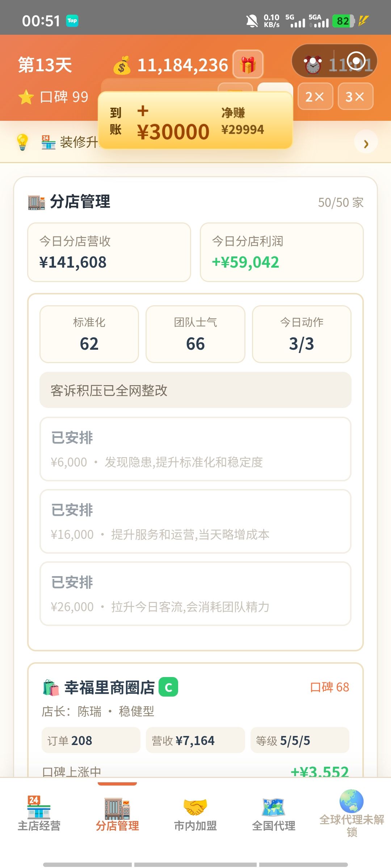Viewport: 391px width, 868px height.
Task: Select the ¥26,000 已安排 action card
Action: tap(195, 593)
